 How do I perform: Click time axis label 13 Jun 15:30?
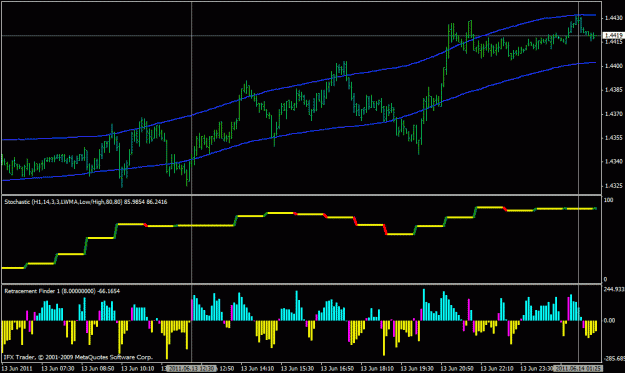pos(297,369)
